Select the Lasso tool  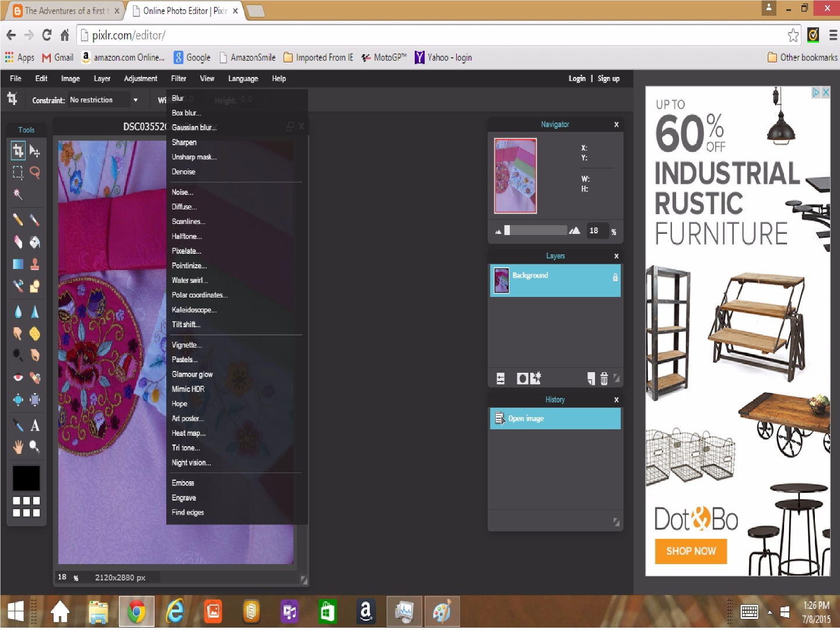pyautogui.click(x=35, y=172)
